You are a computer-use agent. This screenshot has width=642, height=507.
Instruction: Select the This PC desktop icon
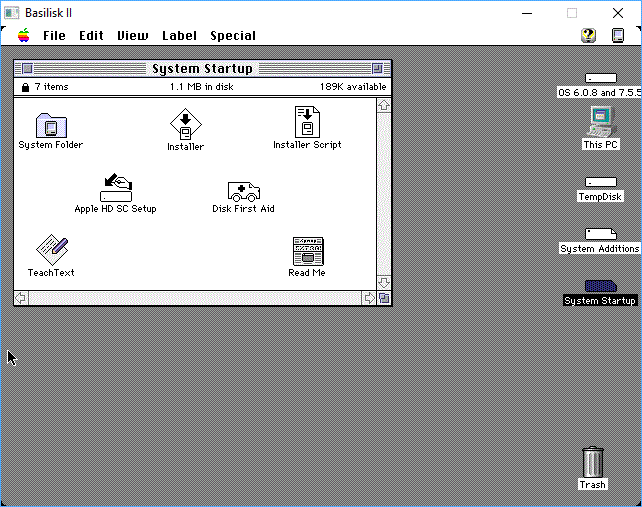click(x=601, y=121)
